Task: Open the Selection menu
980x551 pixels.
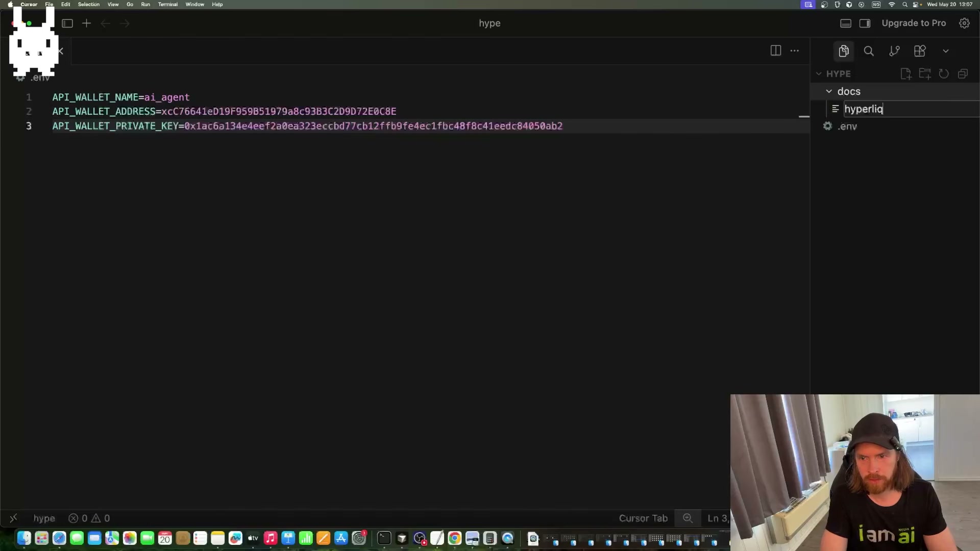Action: coord(89,5)
